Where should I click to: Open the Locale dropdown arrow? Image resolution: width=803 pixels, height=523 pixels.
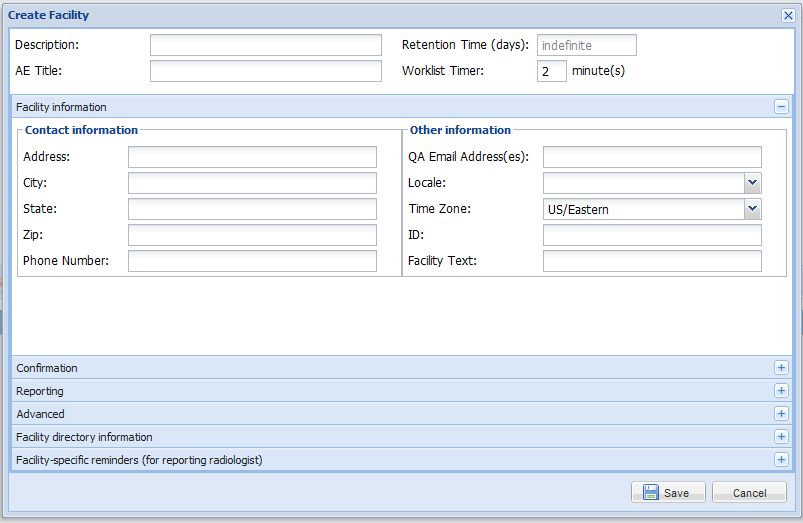pyautogui.click(x=752, y=183)
